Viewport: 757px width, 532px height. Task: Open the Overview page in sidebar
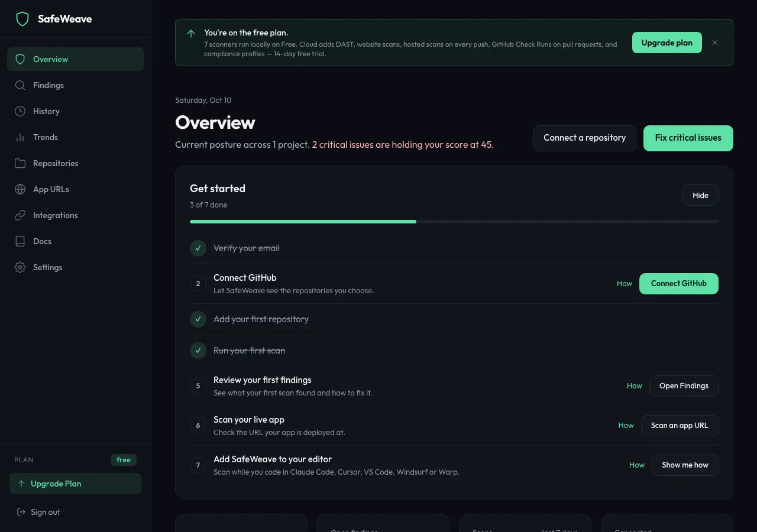(75, 59)
